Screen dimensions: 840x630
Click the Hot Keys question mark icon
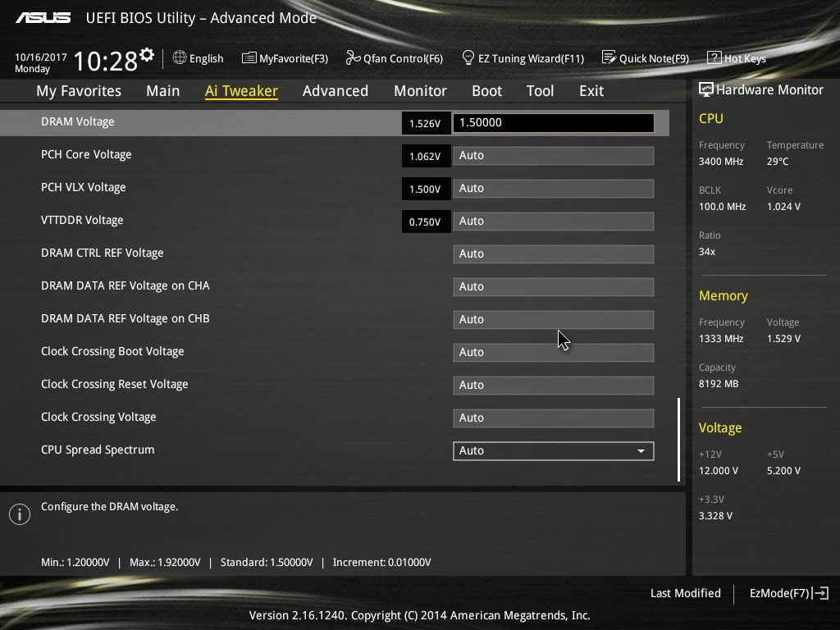[x=714, y=57]
